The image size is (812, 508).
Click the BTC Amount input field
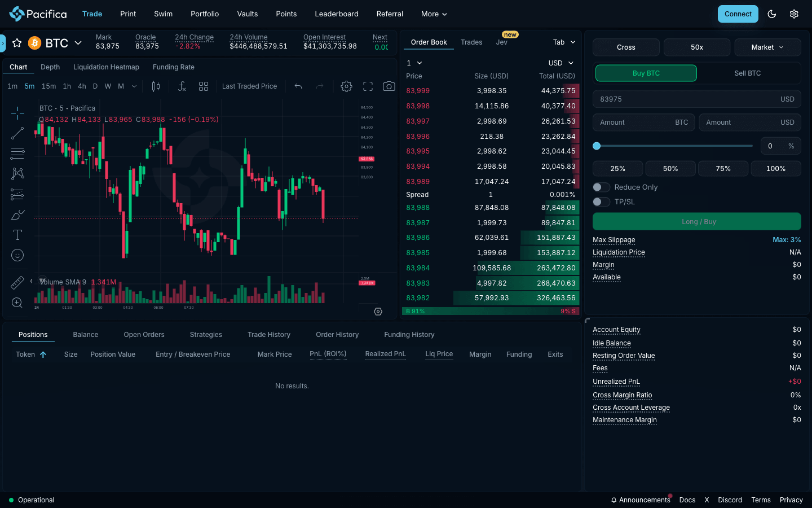[643, 122]
